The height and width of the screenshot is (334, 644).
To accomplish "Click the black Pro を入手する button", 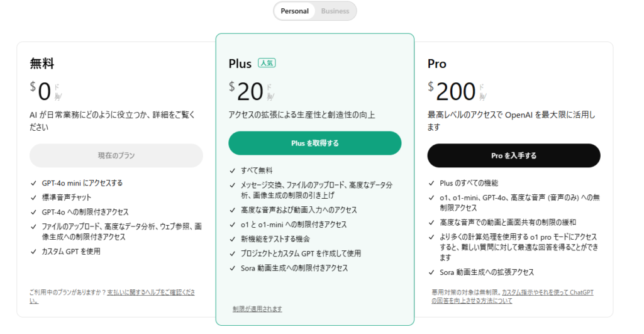I will (x=514, y=155).
